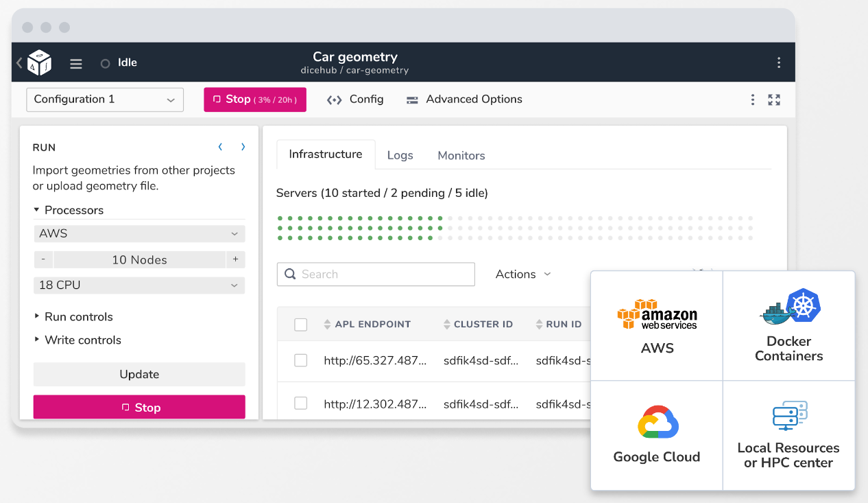The image size is (868, 503).
Task: Select the AWS amazon web services tile
Action: coord(657,326)
